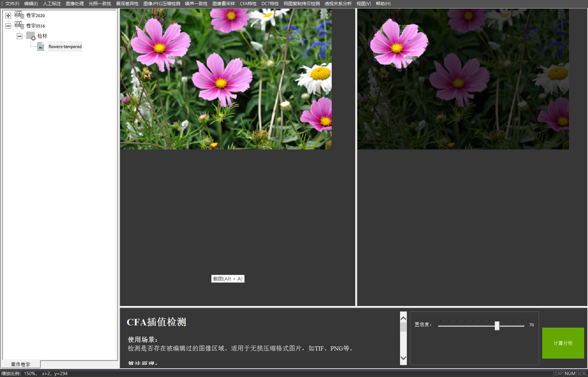Switch to the 案件卷宗 tab

(x=21, y=364)
